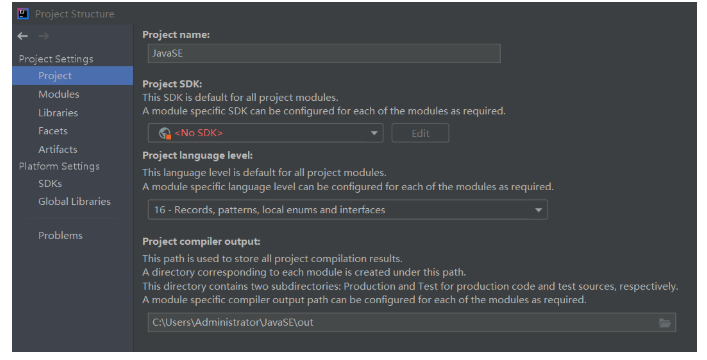Click the No SDK globe icon
This screenshot has width=707, height=360.
[165, 133]
